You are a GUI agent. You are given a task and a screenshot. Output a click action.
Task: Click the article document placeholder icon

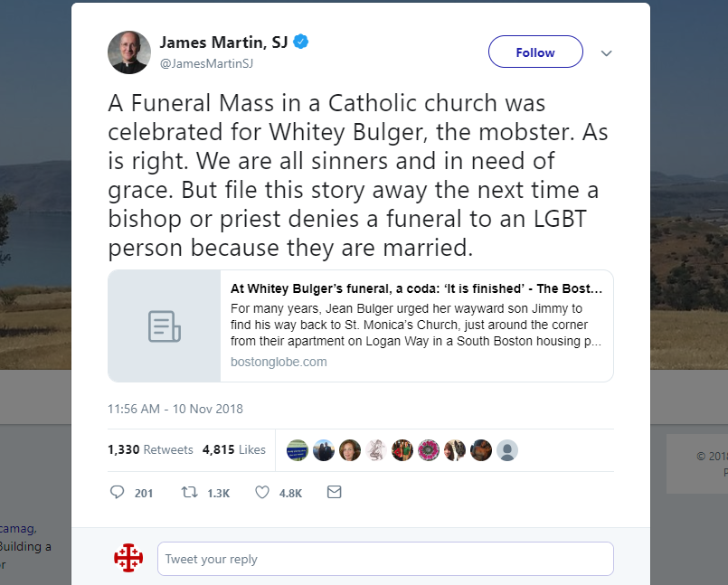(x=164, y=326)
